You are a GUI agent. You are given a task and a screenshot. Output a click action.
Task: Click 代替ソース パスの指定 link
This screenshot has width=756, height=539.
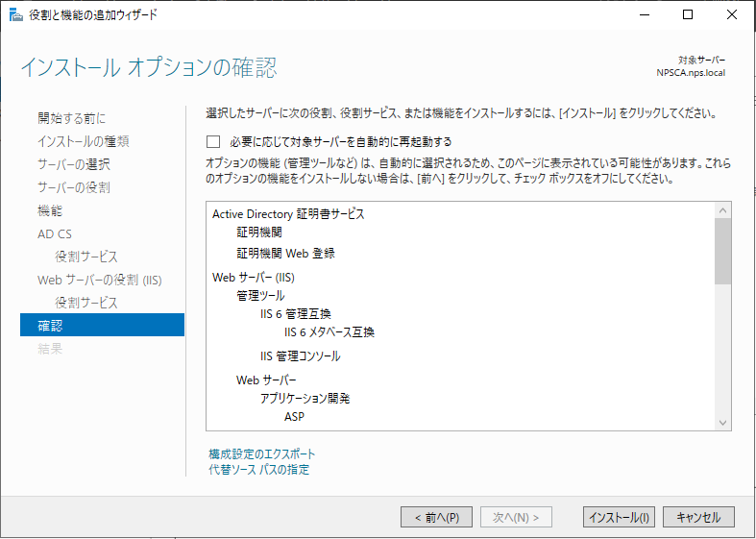pos(259,469)
